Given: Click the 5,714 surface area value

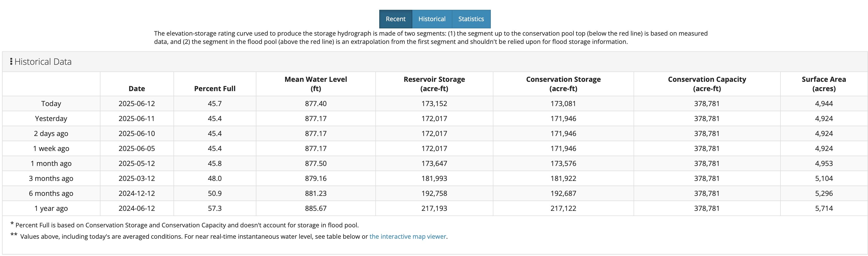Looking at the screenshot, I should pyautogui.click(x=824, y=209).
